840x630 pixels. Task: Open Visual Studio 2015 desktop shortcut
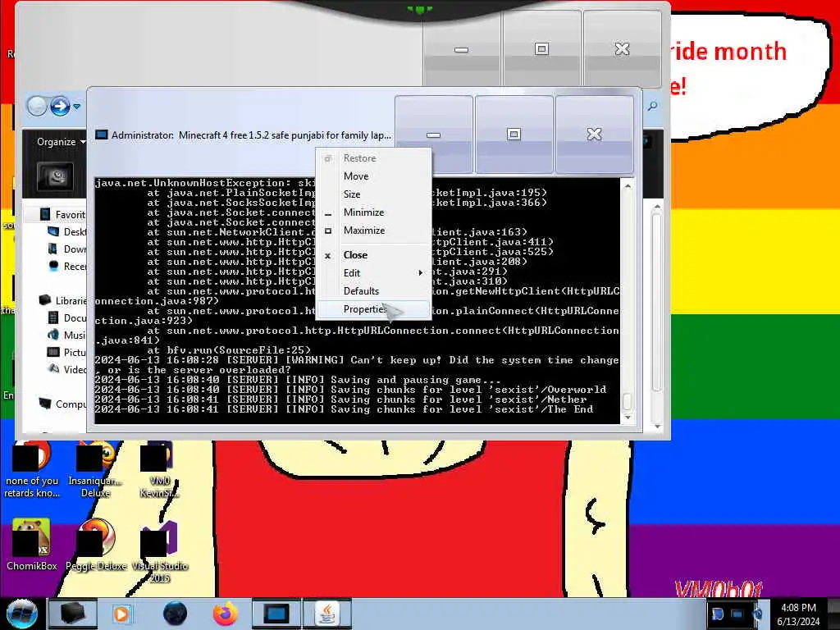click(160, 552)
